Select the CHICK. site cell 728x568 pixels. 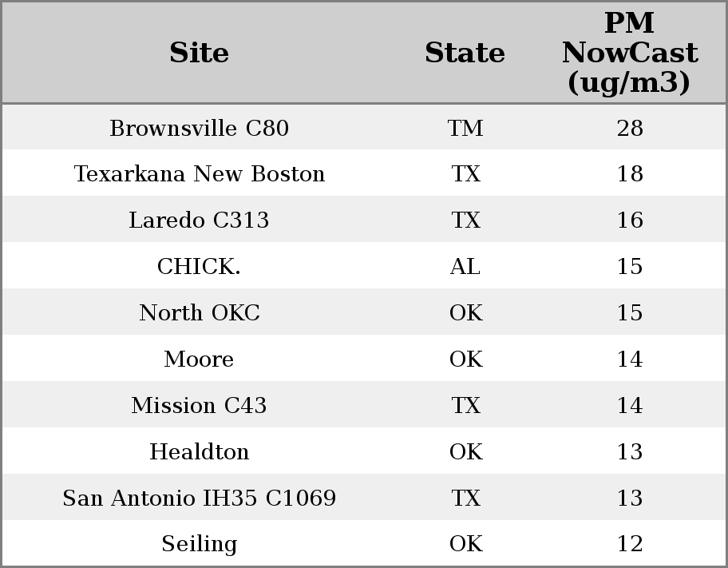pyautogui.click(x=199, y=267)
